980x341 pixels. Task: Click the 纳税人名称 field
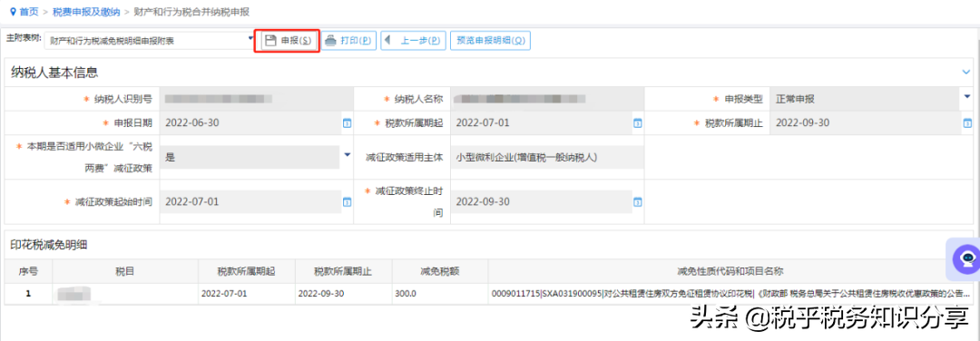(547, 99)
